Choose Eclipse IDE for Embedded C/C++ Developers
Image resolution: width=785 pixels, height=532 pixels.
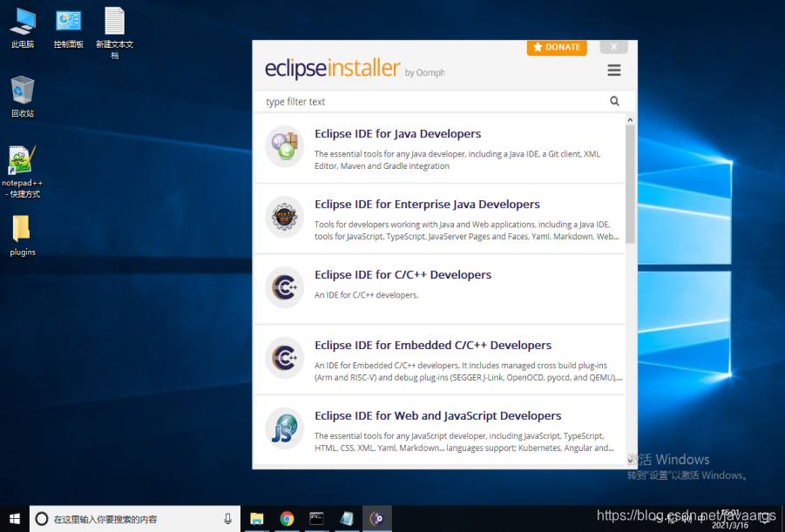coord(433,346)
